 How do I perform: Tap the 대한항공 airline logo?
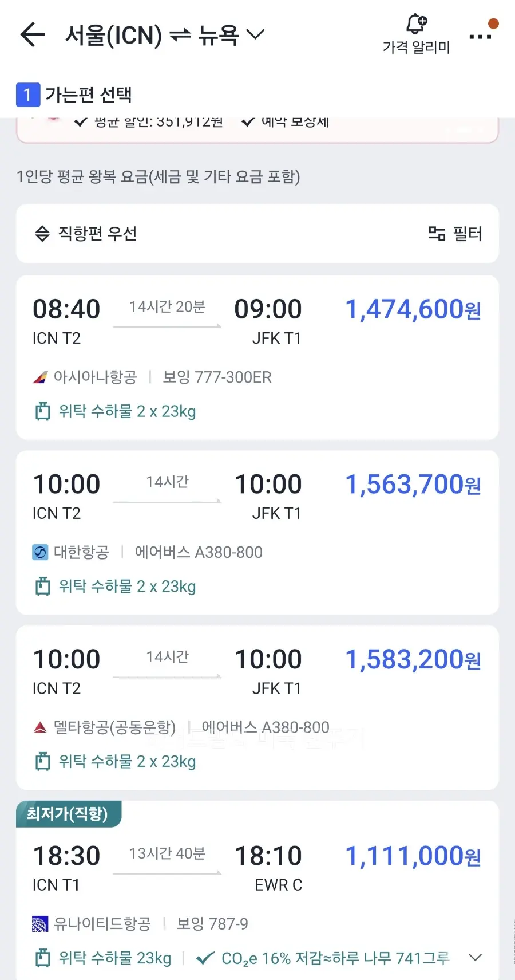[x=40, y=553]
